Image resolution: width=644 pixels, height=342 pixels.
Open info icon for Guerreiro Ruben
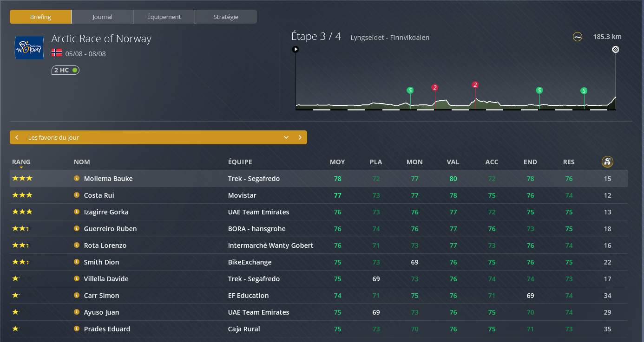77,229
